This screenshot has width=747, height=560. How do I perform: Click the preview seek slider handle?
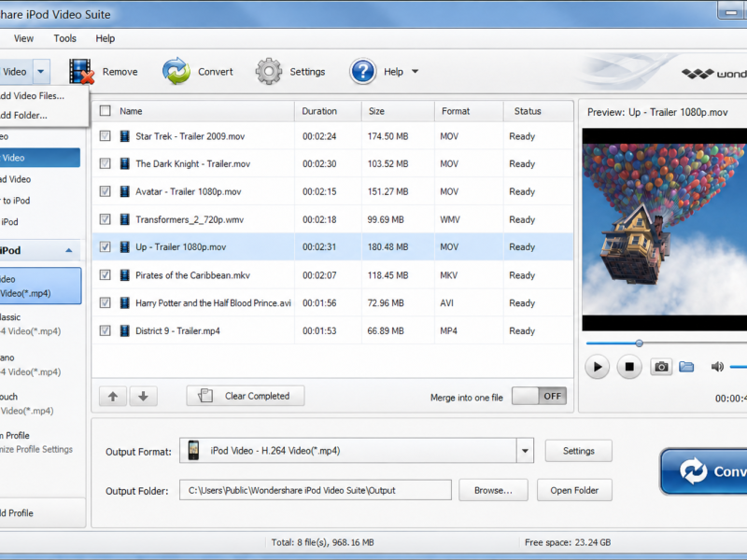pos(640,343)
